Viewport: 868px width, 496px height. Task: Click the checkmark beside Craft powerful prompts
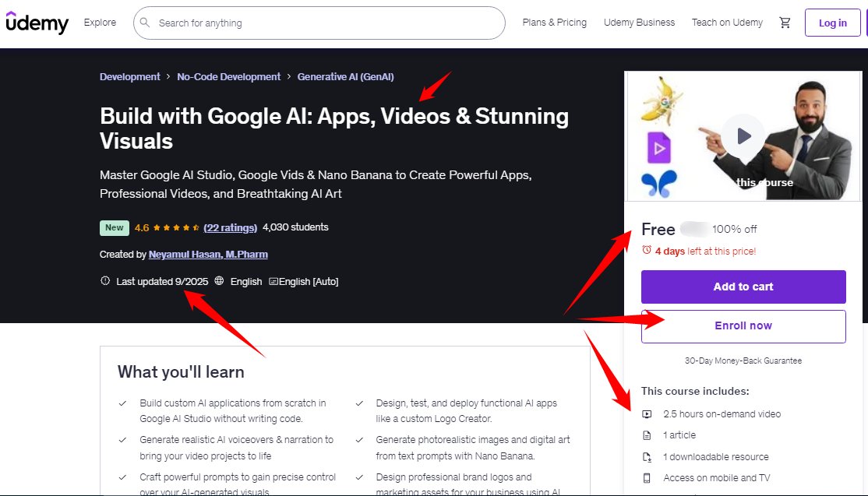click(x=122, y=477)
